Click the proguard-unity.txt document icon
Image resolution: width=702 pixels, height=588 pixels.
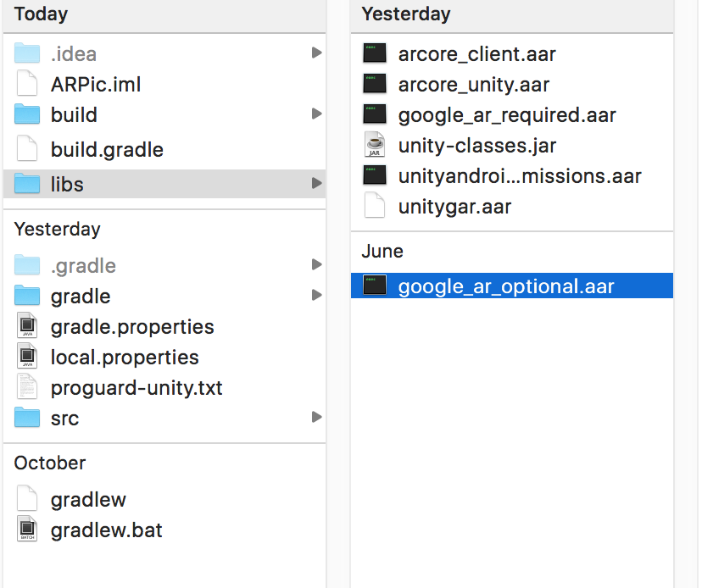click(28, 388)
